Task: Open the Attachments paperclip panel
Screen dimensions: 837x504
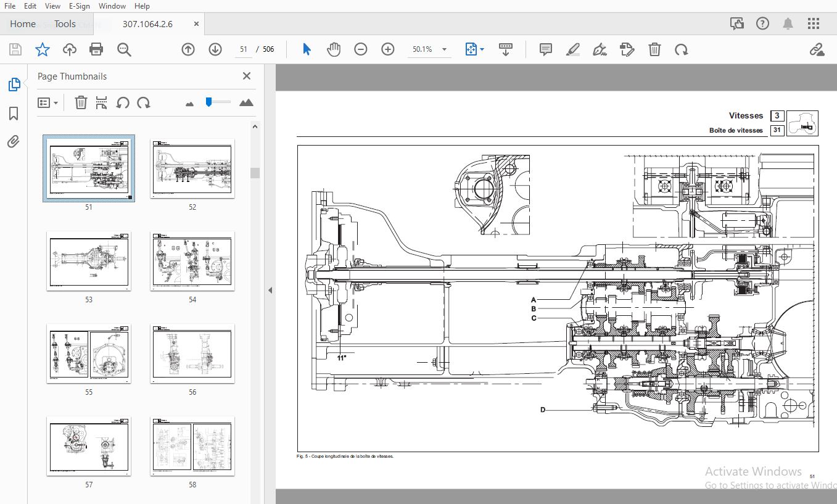Action: (14, 142)
